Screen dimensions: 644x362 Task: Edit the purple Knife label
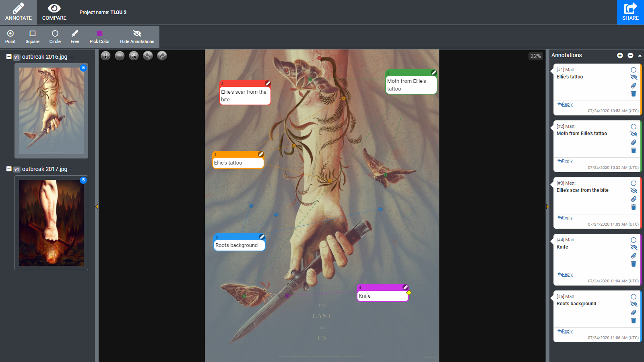click(x=405, y=287)
